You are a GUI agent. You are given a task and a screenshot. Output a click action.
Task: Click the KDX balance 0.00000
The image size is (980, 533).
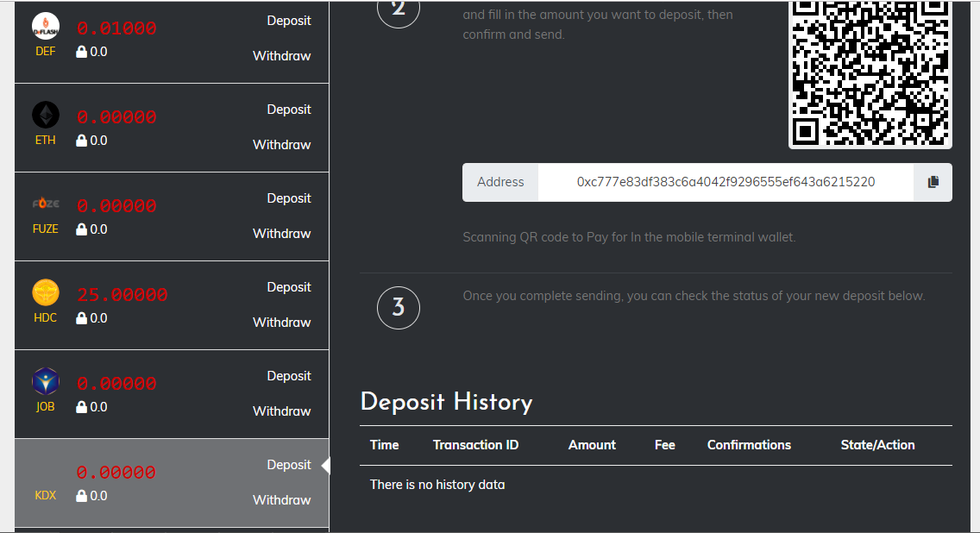coord(116,472)
